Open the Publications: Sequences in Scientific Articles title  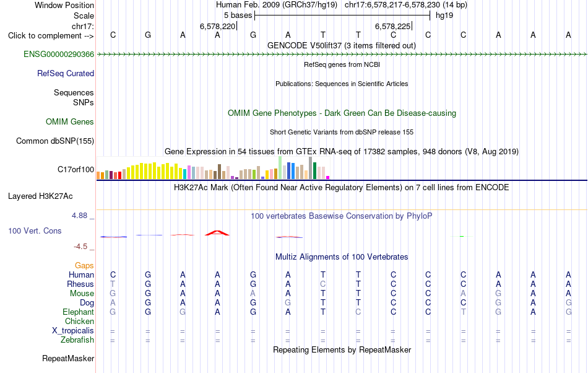click(x=342, y=84)
